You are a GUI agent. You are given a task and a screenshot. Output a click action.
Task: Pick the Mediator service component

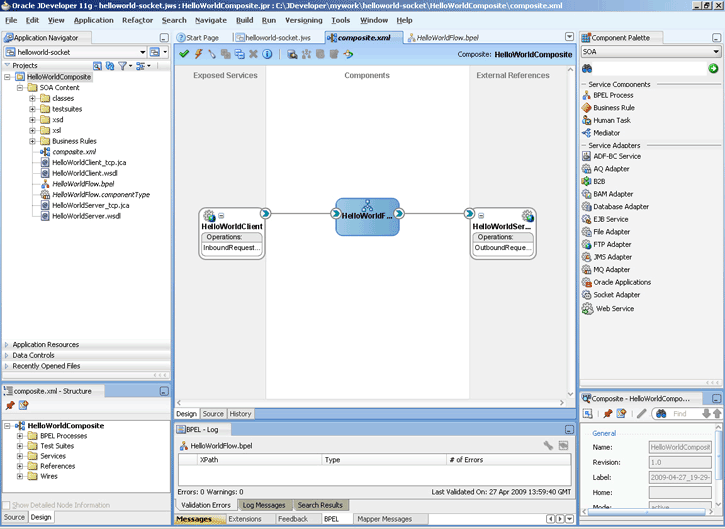(606, 133)
